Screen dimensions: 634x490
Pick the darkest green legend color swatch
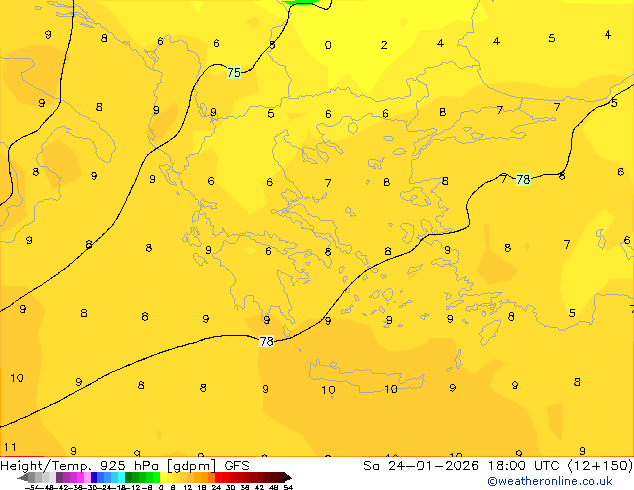(129, 477)
